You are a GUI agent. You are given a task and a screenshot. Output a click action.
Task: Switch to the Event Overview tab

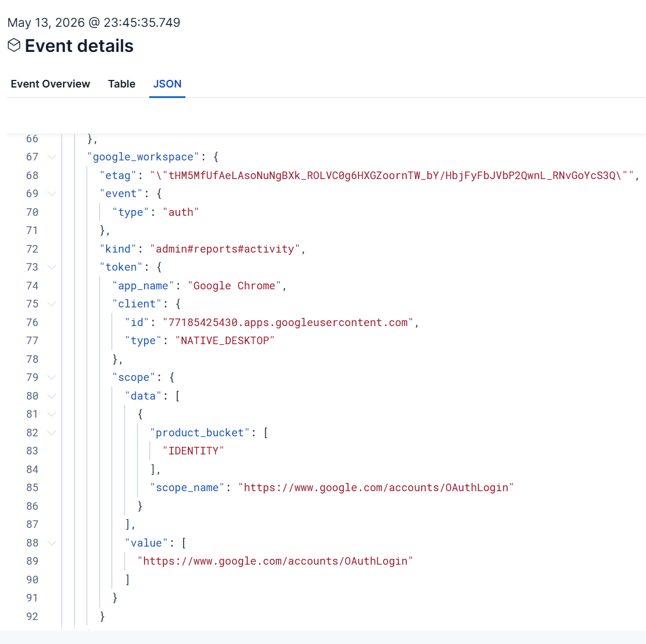[50, 83]
